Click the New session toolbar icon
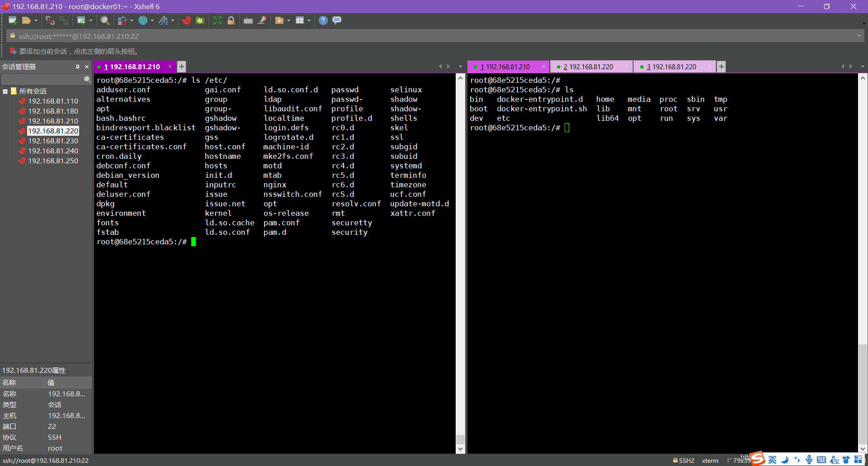The height and width of the screenshot is (466, 868). tap(13, 20)
